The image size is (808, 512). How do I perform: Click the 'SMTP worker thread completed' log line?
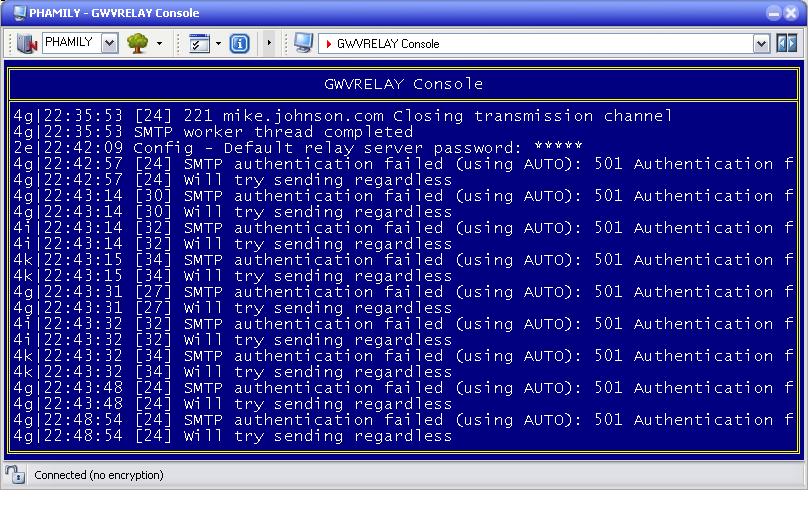213,132
